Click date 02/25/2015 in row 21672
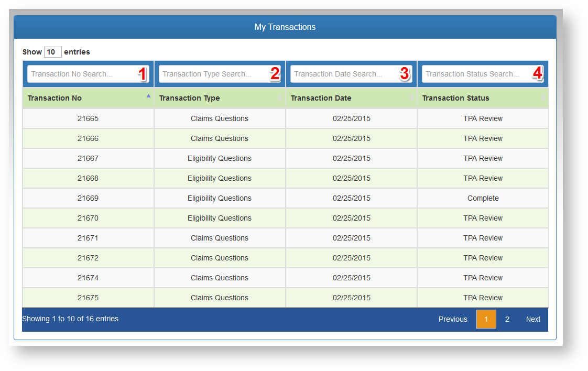This screenshot has width=588, height=371. coord(351,258)
